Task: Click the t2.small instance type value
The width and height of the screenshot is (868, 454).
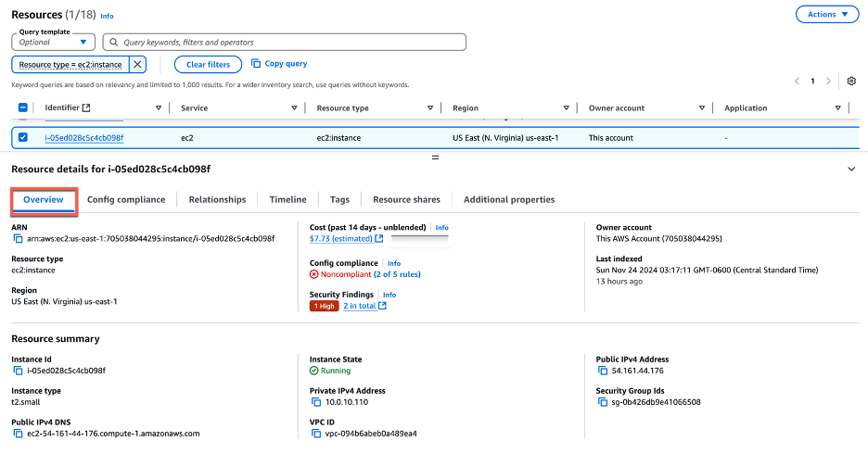Action: pos(25,402)
